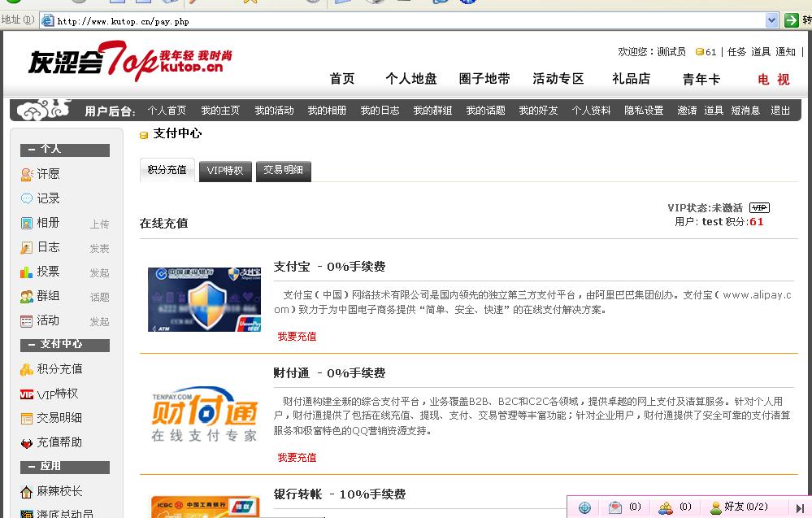This screenshot has width=812, height=518.
Task: Click the globe icon in bottom chat bar
Action: point(584,507)
